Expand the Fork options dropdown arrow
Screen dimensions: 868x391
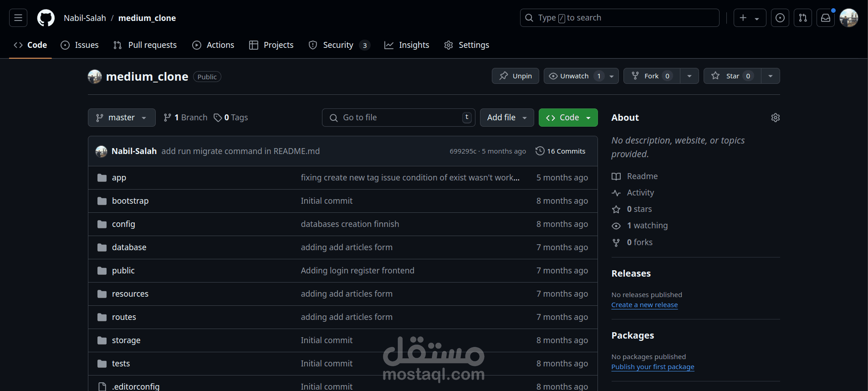pos(689,76)
